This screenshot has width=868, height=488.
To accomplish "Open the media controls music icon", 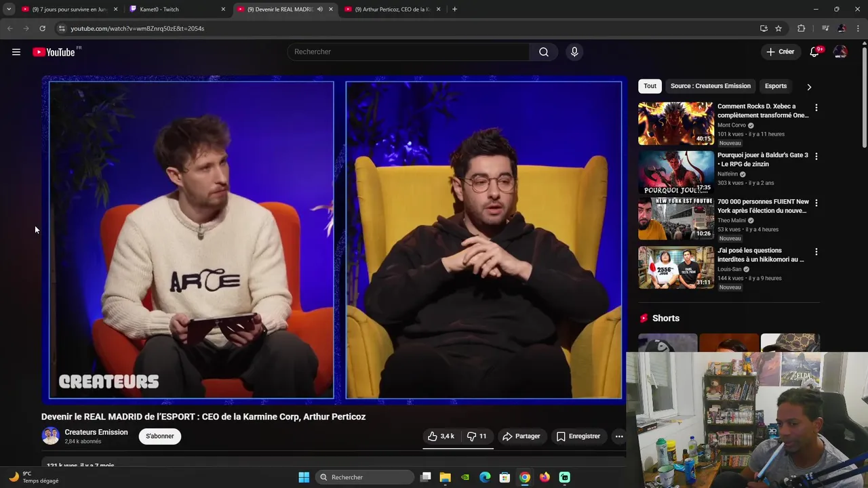I will (825, 28).
